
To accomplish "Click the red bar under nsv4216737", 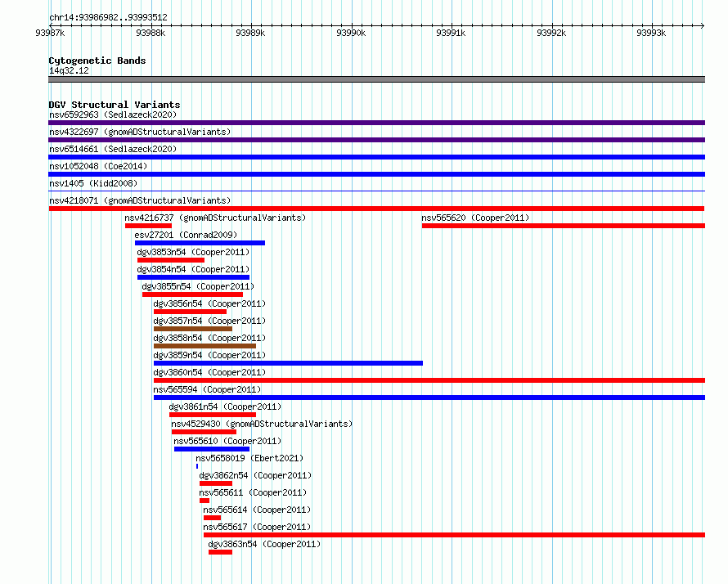I will tap(149, 226).
